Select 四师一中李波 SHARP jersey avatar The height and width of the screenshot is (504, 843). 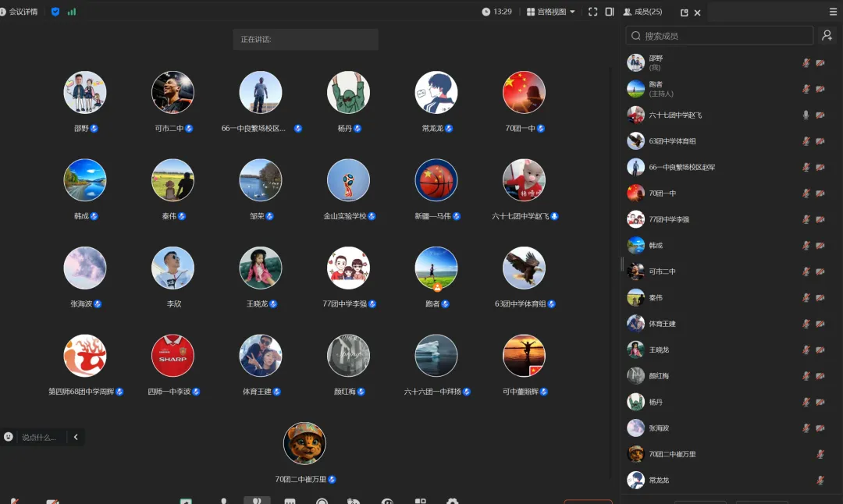(x=173, y=356)
